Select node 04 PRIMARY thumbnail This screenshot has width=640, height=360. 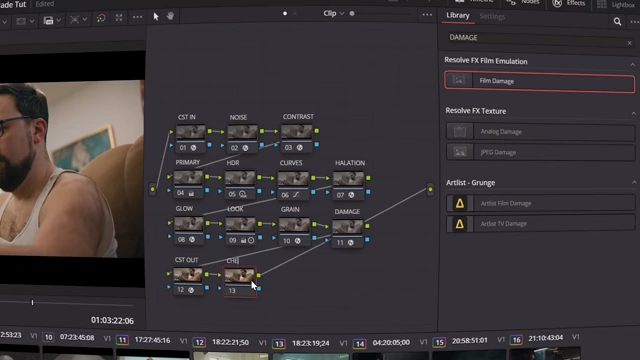(188, 178)
